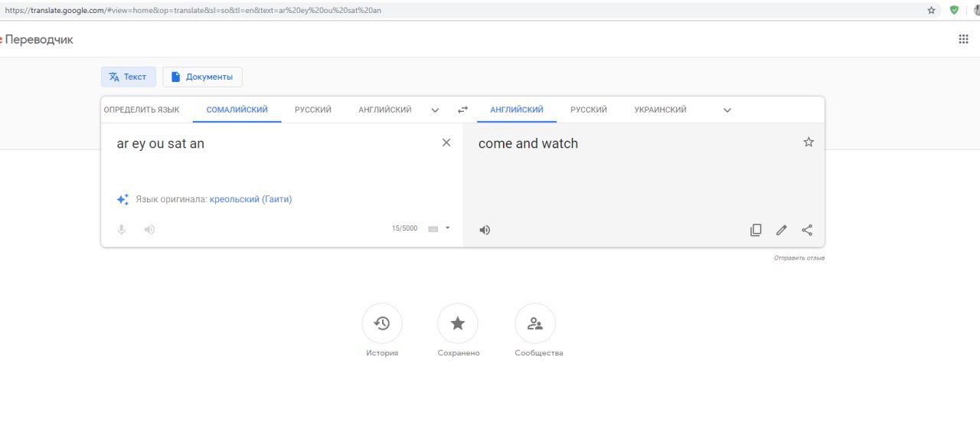Open the virtual keyboard icon
Image resolution: width=980 pixels, height=446 pixels.
coord(433,228)
